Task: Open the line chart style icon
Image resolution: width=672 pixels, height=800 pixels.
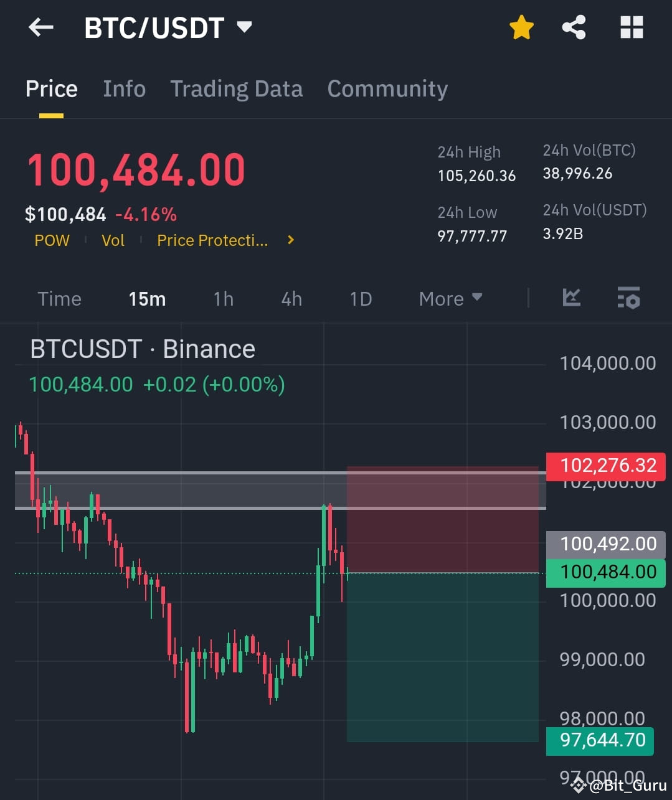Action: (x=570, y=298)
